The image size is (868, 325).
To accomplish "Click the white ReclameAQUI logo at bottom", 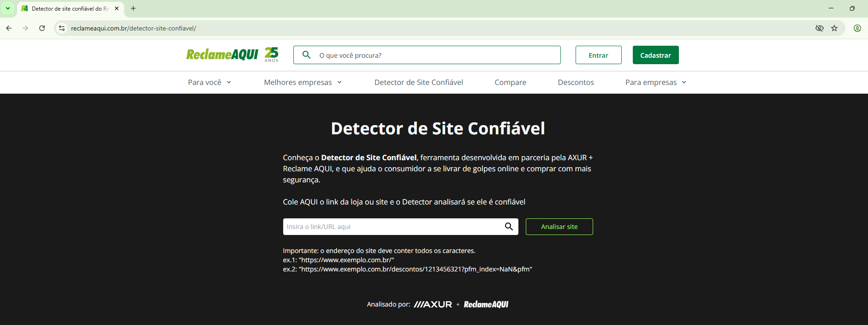I will [x=486, y=304].
